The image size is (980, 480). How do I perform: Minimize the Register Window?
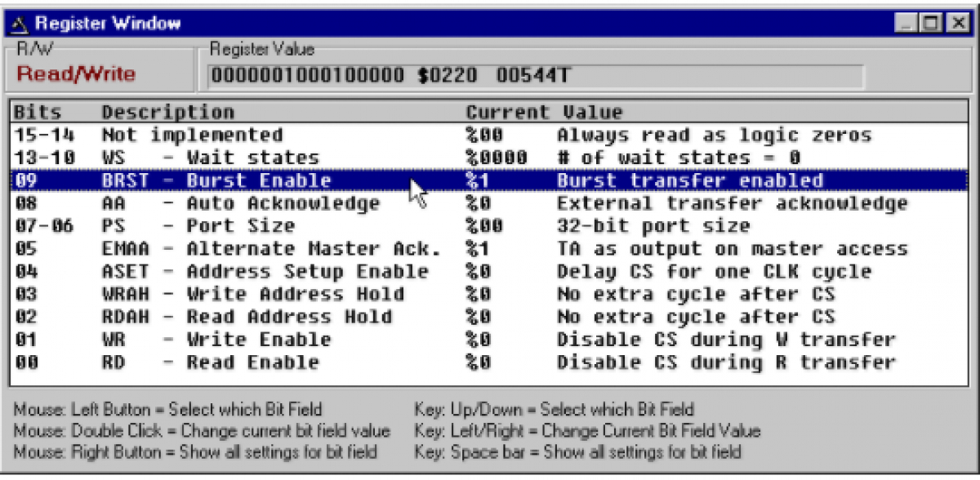(x=906, y=24)
